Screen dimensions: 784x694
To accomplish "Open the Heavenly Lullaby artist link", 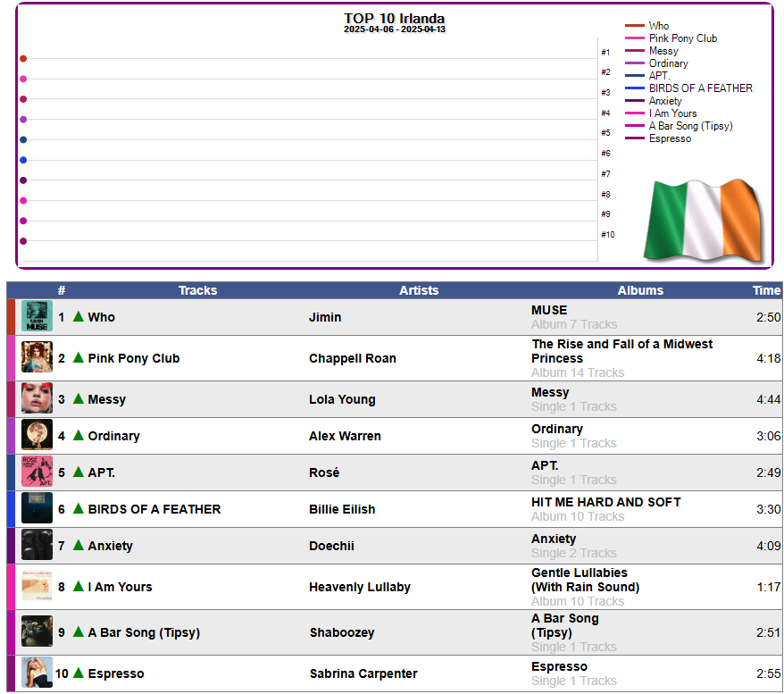I will [360, 587].
